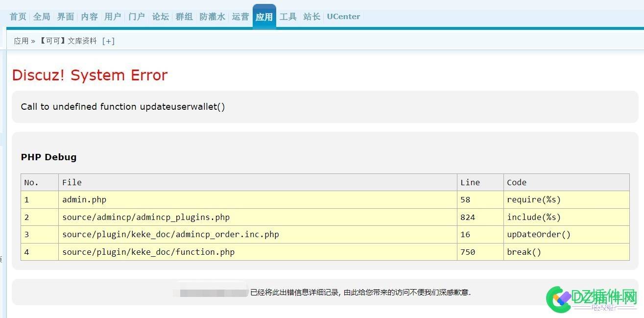Click line number 16 cell
Viewport: 644px width, 318px height.
point(480,235)
